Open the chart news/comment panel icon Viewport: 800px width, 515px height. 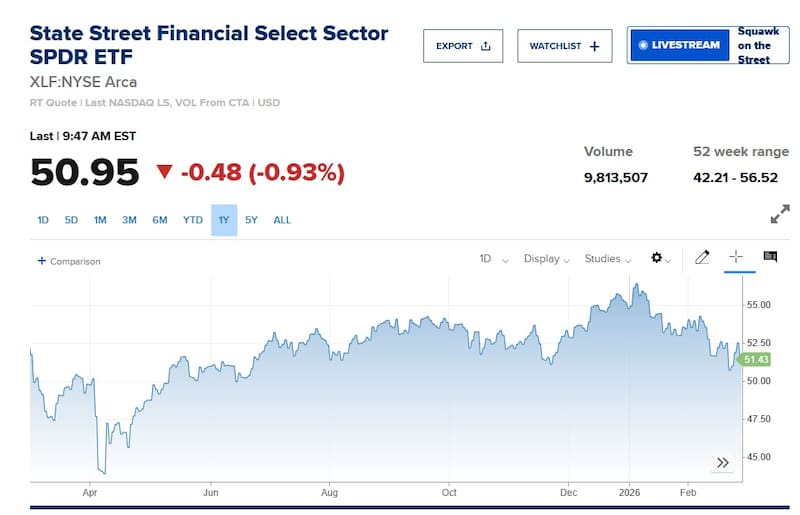[770, 257]
